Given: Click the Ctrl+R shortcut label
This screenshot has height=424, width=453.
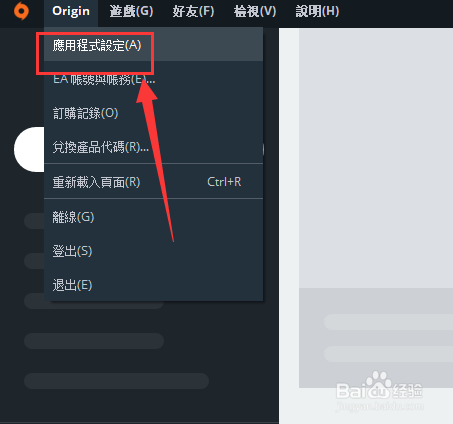Looking at the screenshot, I should [x=224, y=182].
